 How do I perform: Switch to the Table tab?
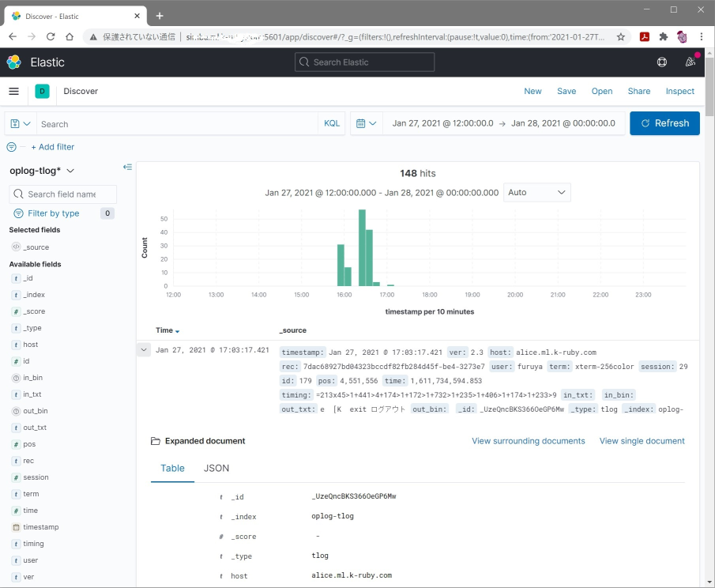[172, 469]
